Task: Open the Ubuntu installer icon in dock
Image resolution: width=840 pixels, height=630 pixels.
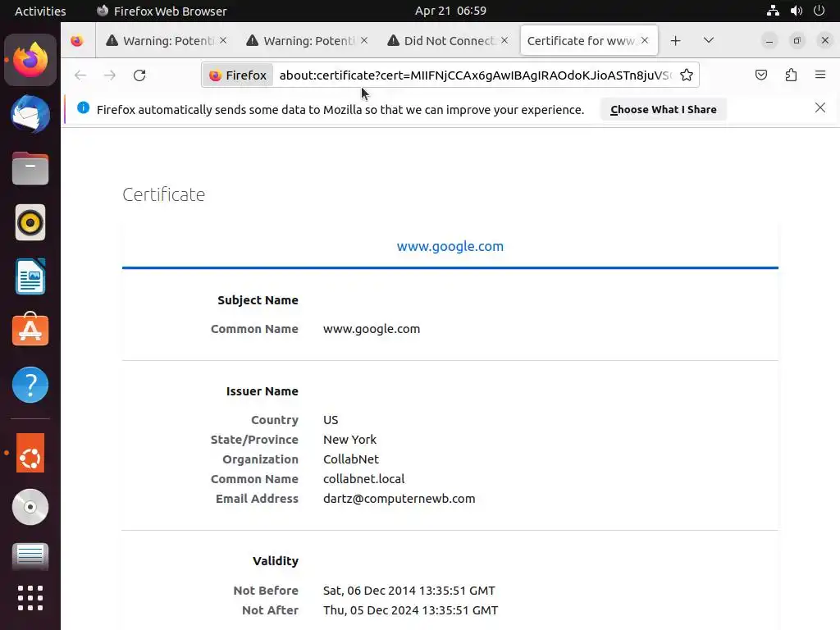Action: pyautogui.click(x=30, y=453)
